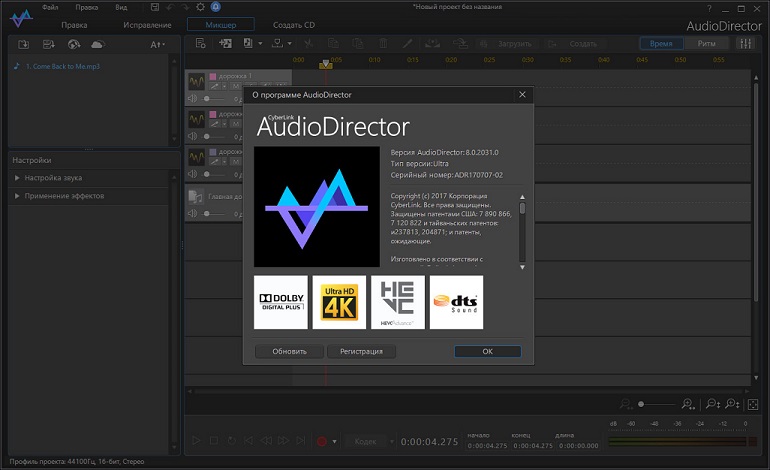This screenshot has height=470, width=770.
Task: Toggle mute M button on second track
Action: [236, 124]
